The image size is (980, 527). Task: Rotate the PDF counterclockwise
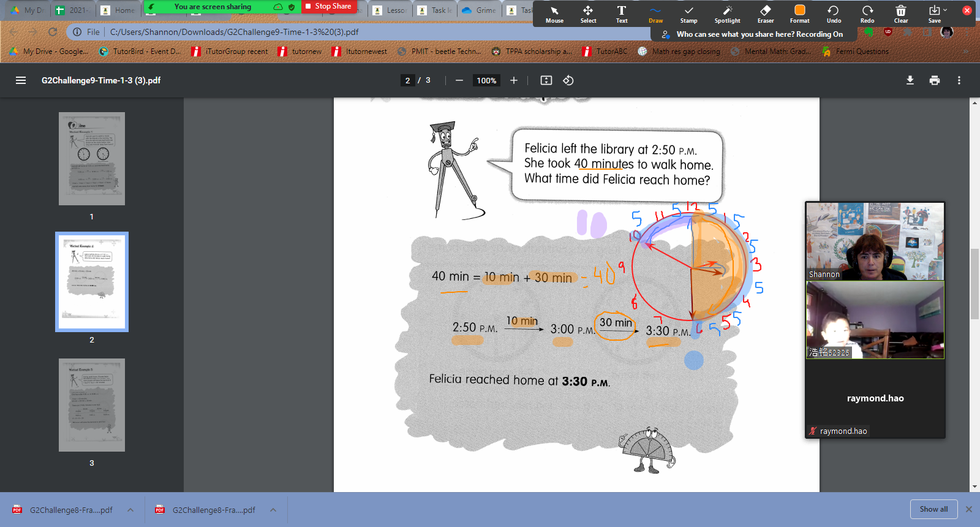(568, 80)
